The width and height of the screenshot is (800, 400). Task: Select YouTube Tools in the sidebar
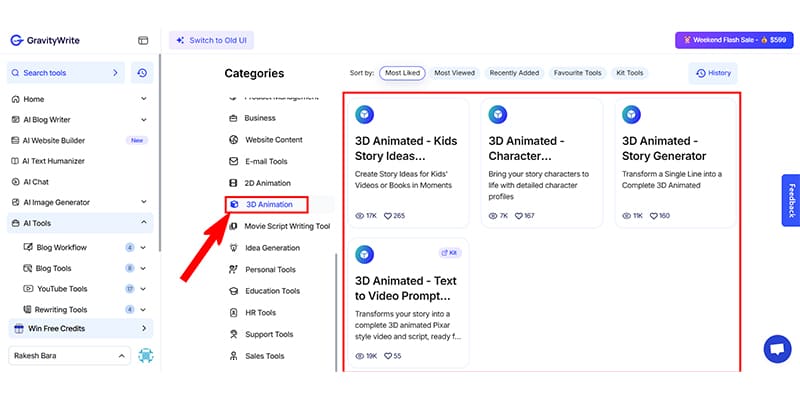(64, 289)
